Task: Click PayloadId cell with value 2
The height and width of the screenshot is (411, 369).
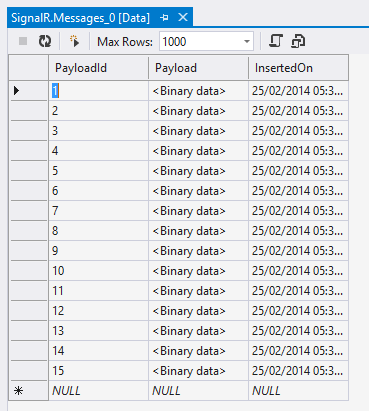Action: click(x=99, y=111)
